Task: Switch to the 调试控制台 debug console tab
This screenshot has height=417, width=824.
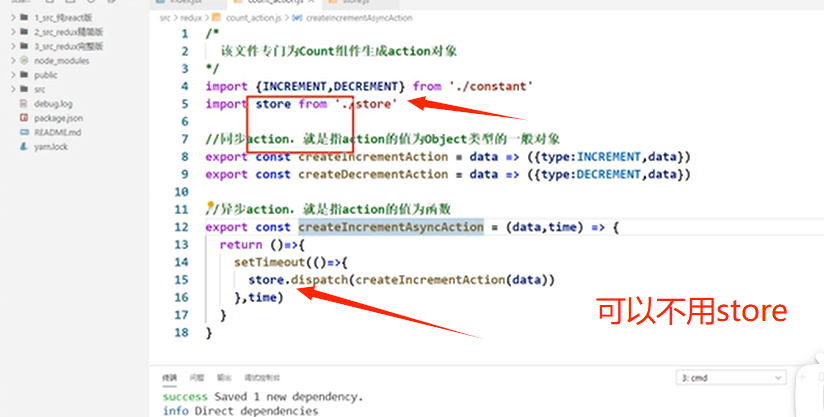Action: pos(262,378)
